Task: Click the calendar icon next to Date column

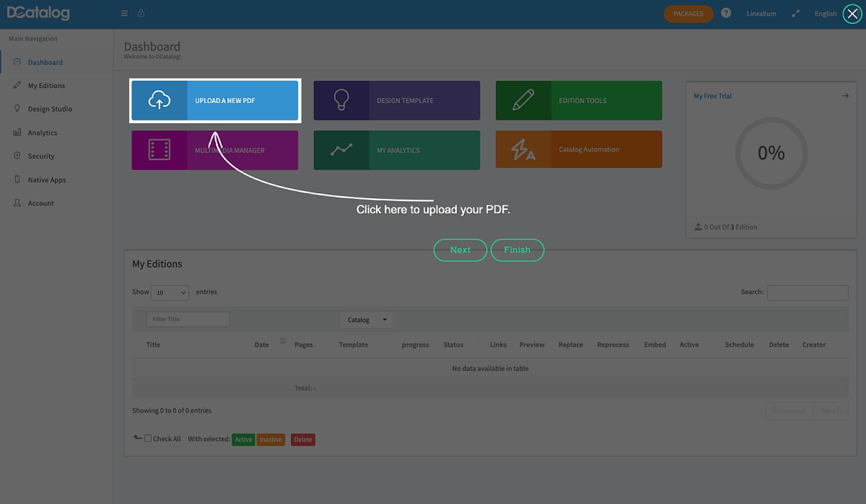Action: point(283,340)
